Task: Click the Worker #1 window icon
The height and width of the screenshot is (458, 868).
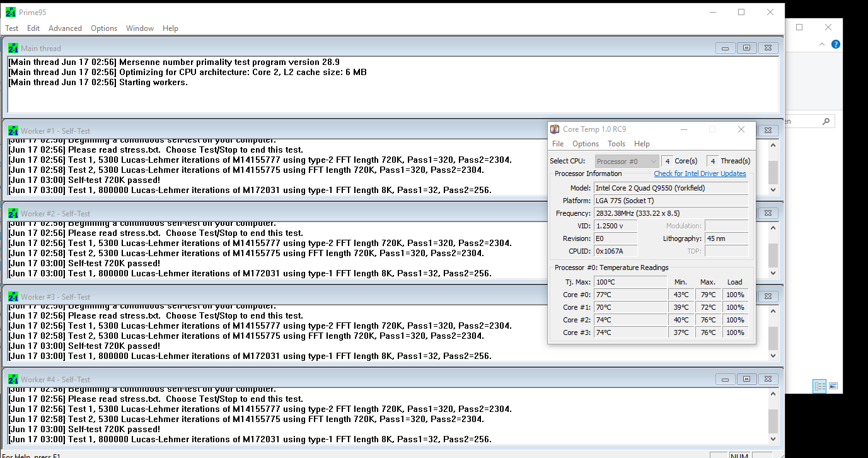Action: 13,131
